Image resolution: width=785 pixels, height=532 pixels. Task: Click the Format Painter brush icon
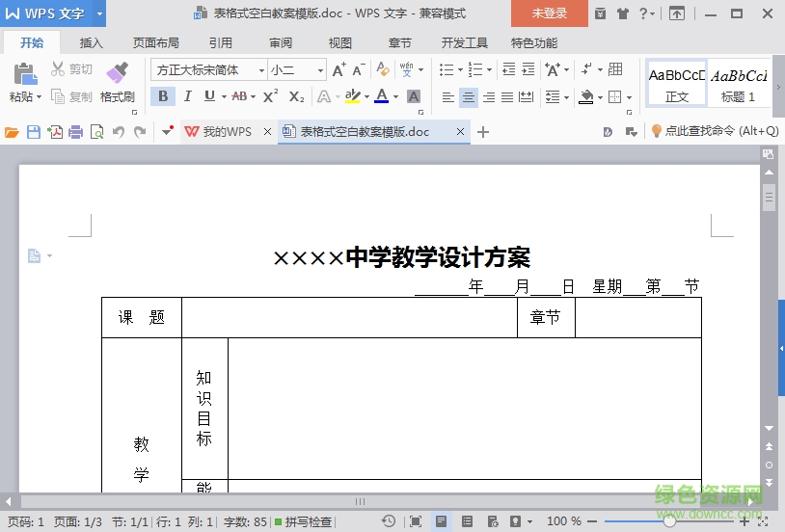pos(118,73)
